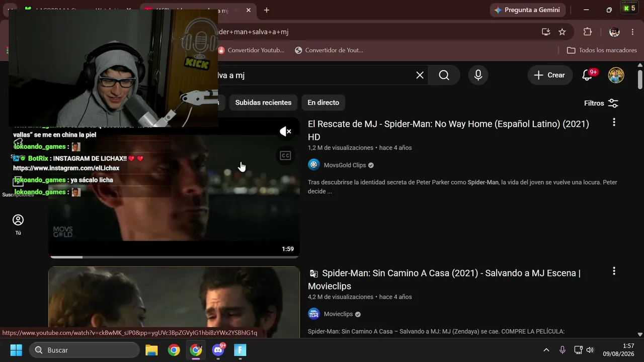Open Spider-Man: Sin Camino A Casa video title
This screenshot has height=362, width=644.
[x=444, y=280]
